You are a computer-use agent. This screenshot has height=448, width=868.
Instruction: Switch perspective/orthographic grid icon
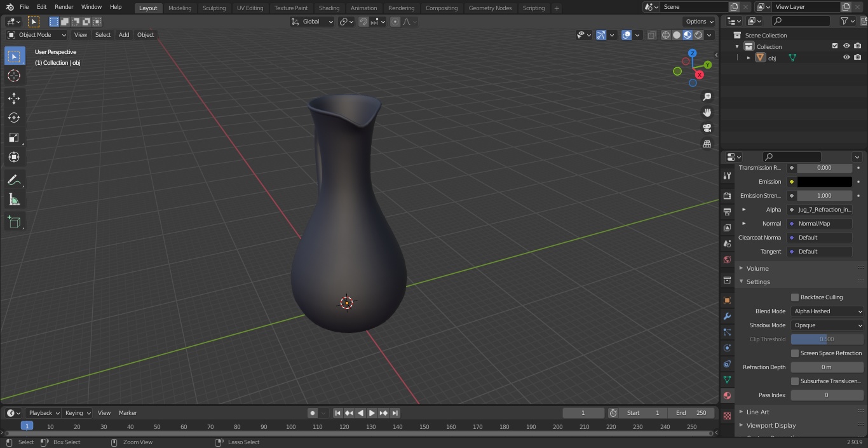coord(707,144)
